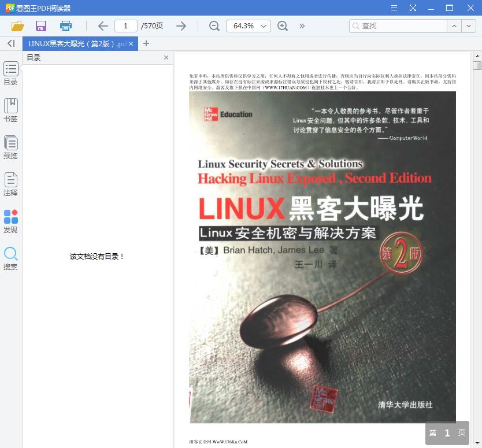Click the 第 1 页 page indicator
This screenshot has width=482, height=448.
(447, 433)
